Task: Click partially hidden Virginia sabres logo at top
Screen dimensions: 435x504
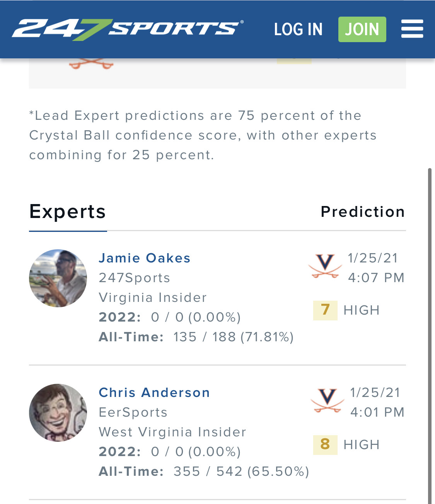Action: [91, 64]
